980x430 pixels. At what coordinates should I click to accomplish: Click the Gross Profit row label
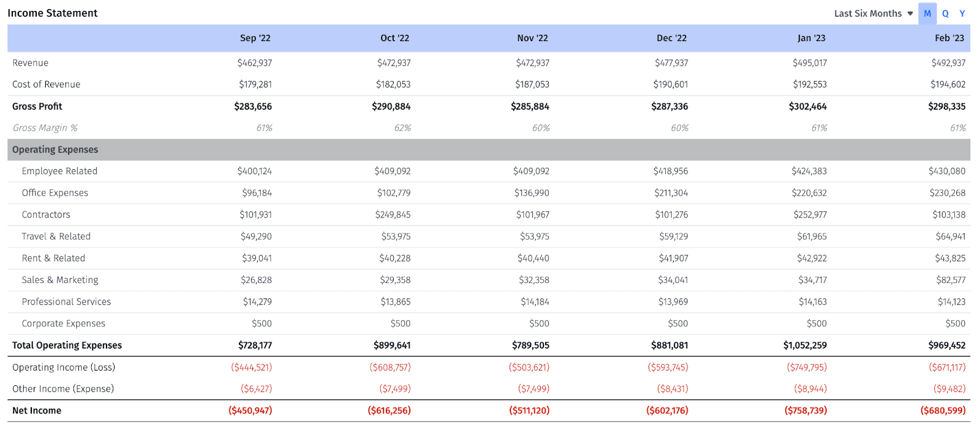[37, 106]
